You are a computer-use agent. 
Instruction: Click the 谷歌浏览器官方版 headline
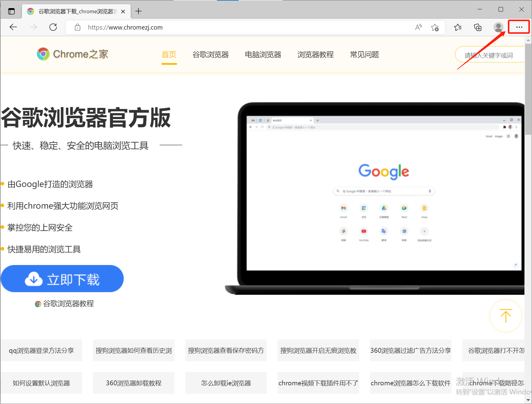pos(86,118)
